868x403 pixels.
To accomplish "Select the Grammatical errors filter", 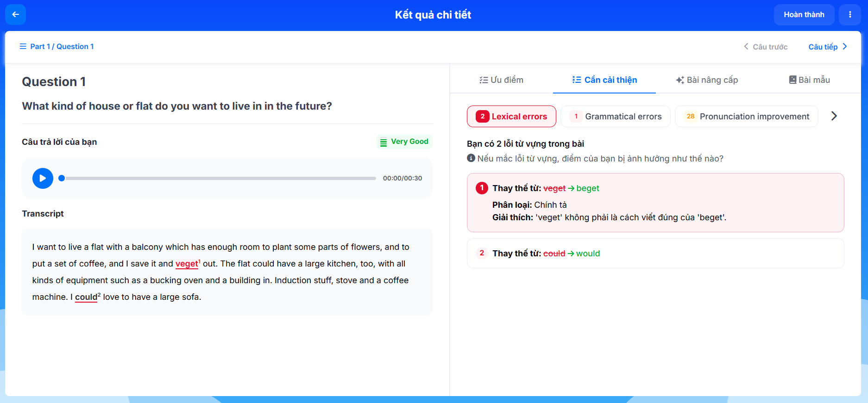I will (x=615, y=117).
